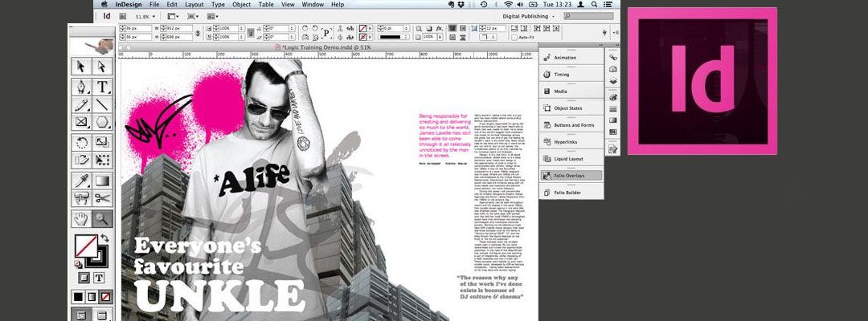Click the fill color swatch in toolbox
This screenshot has height=321, width=868.
84,245
